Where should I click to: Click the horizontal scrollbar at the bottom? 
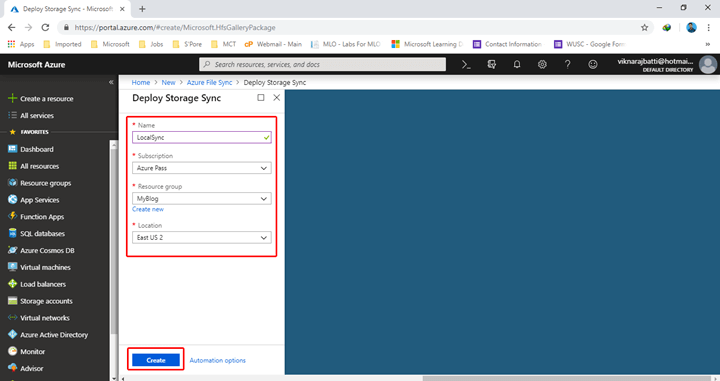point(567,378)
